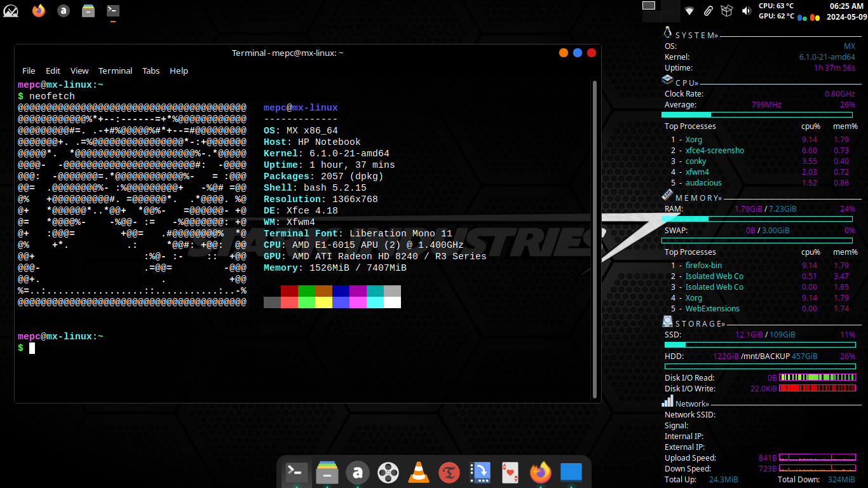The height and width of the screenshot is (488, 868).
Task: Click the blue maximize button of Terminal
Action: click(578, 53)
